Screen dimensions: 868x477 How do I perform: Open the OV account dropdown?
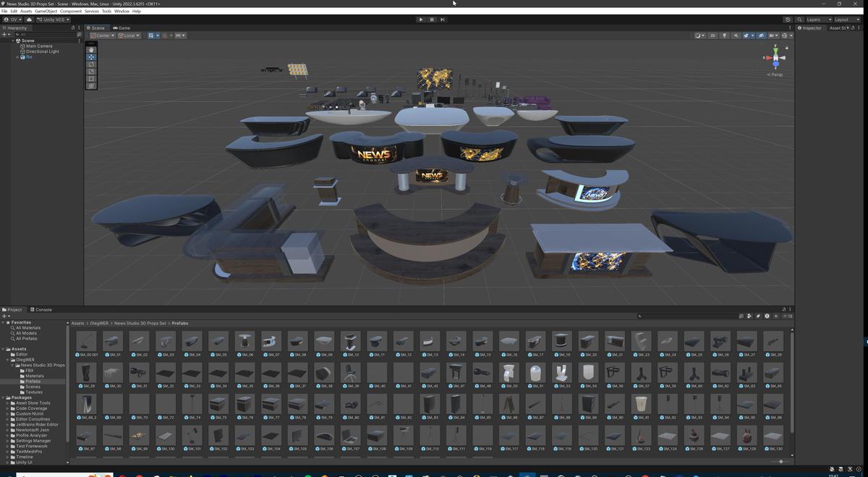click(13, 20)
